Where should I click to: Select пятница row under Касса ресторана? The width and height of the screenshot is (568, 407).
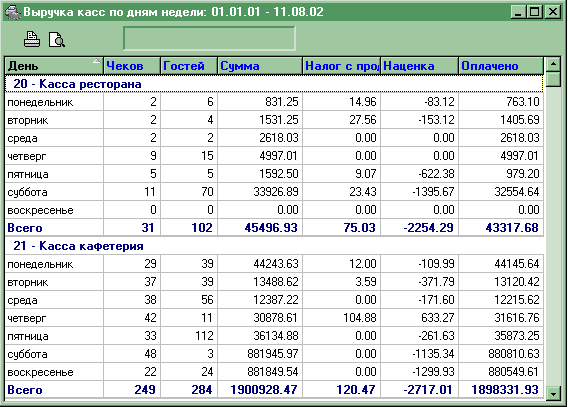click(x=274, y=174)
